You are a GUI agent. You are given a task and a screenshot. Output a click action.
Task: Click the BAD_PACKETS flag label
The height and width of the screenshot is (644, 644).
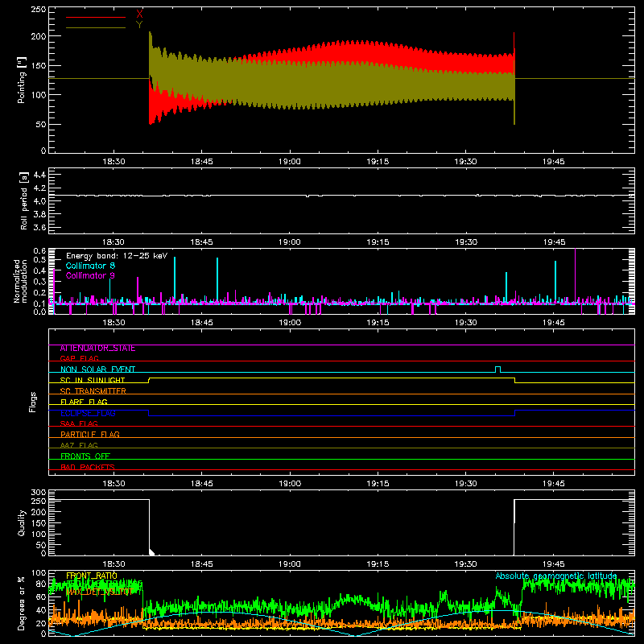pyautogui.click(x=88, y=467)
